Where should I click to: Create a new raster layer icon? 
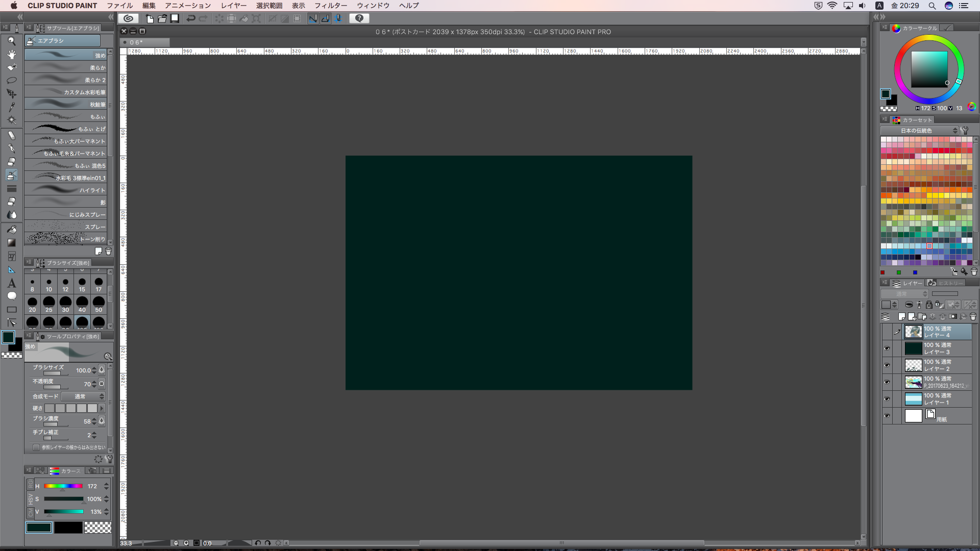coord(902,317)
